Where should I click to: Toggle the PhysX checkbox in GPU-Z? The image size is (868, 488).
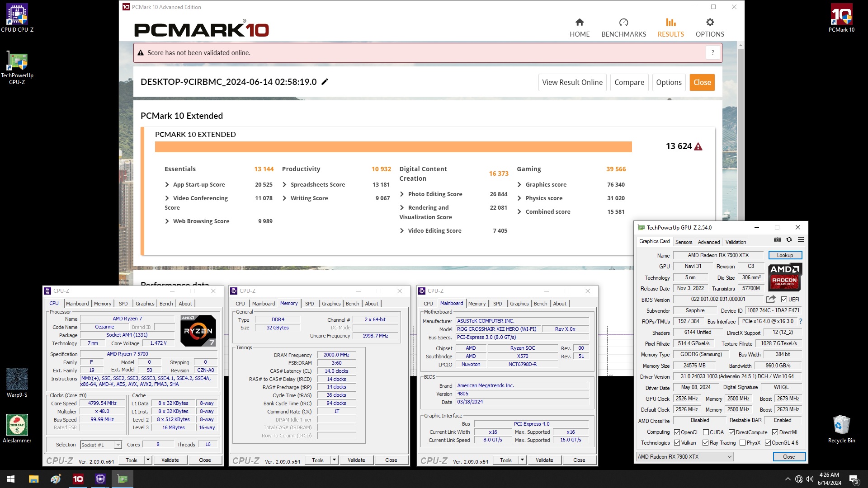click(x=742, y=443)
